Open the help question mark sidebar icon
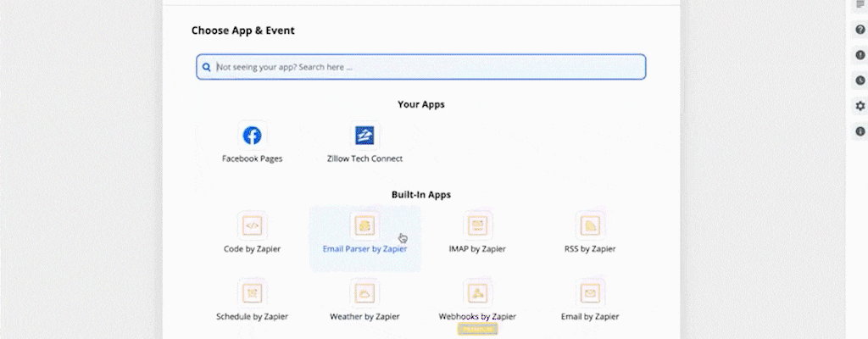 (x=860, y=30)
